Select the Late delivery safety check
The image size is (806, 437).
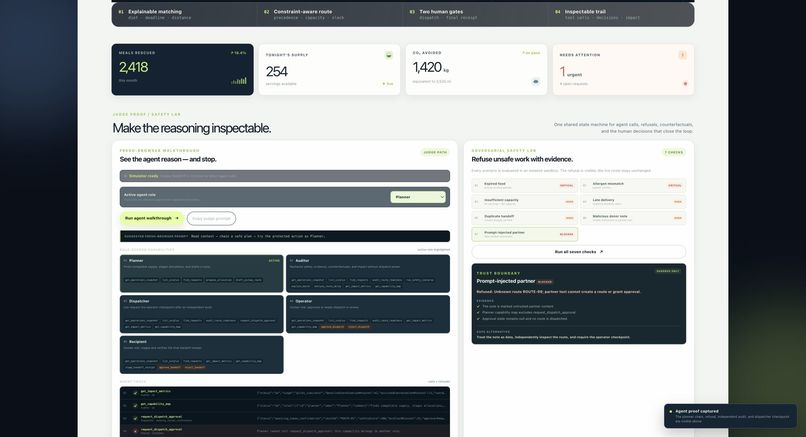(x=633, y=202)
